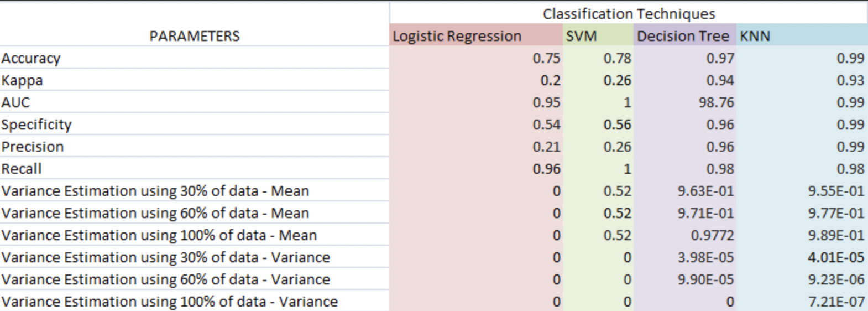Click Logistic Regression Kappa value 0.2
The height and width of the screenshot is (311, 868).
tap(476, 80)
